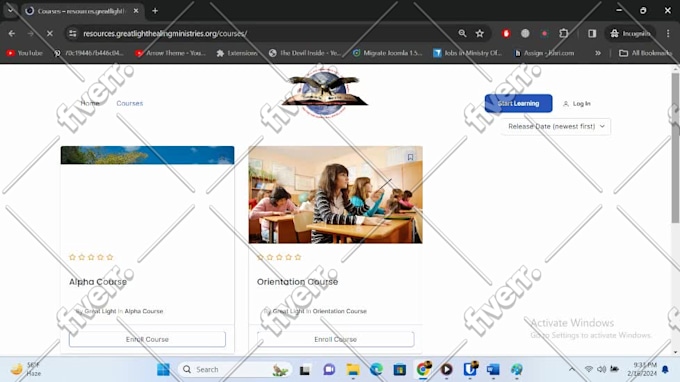The height and width of the screenshot is (382, 680).
Task: Open The Devil Inside bookmark
Action: pyautogui.click(x=305, y=53)
